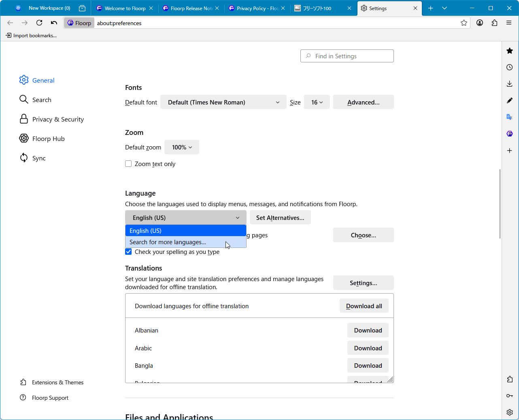Image resolution: width=519 pixels, height=420 pixels.
Task: Open the New Workspace (0) switcher
Action: pos(43,8)
